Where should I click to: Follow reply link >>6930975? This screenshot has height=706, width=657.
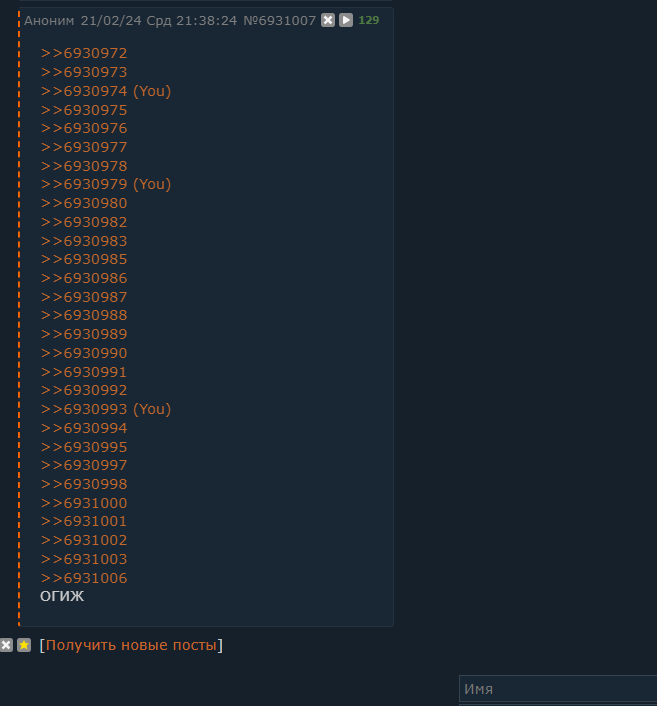click(84, 110)
